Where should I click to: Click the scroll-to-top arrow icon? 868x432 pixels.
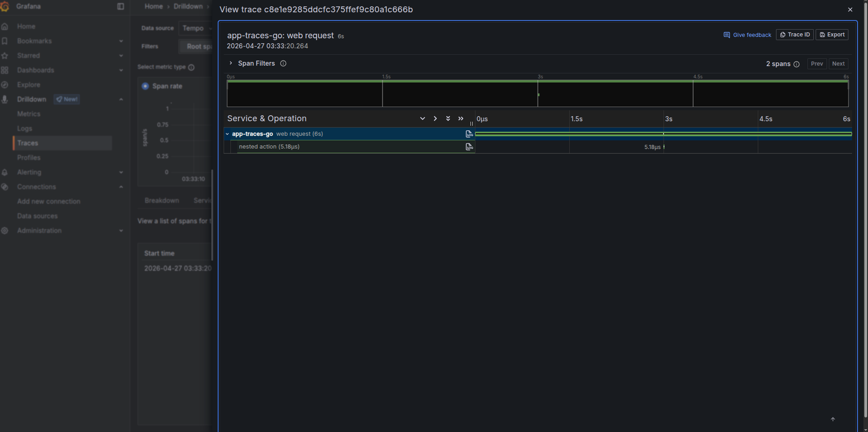(x=833, y=419)
